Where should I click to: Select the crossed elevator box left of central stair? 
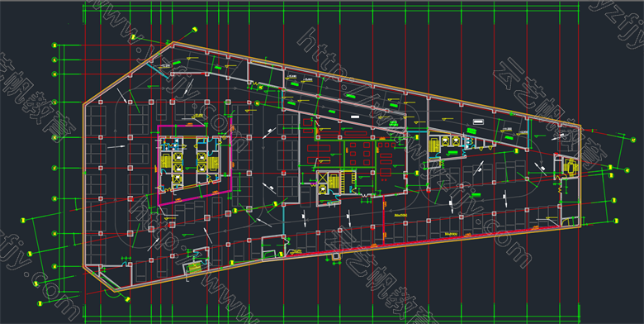[x=322, y=178]
